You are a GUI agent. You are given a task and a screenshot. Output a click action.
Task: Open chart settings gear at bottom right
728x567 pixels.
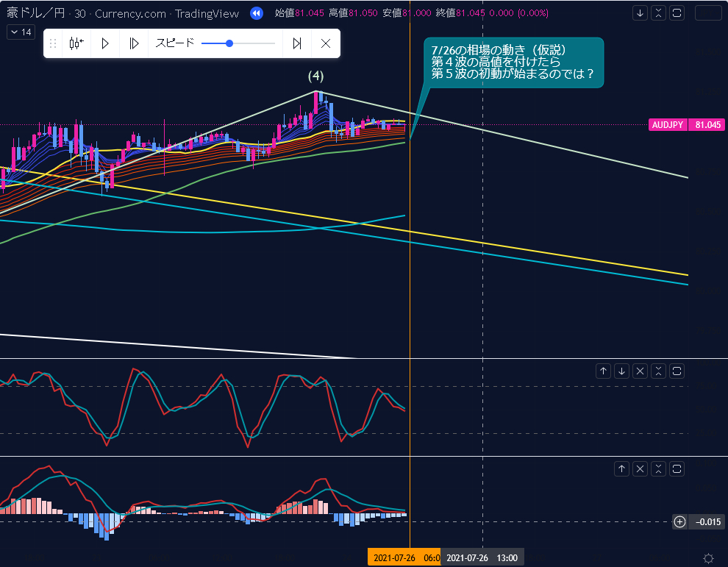pos(708,558)
